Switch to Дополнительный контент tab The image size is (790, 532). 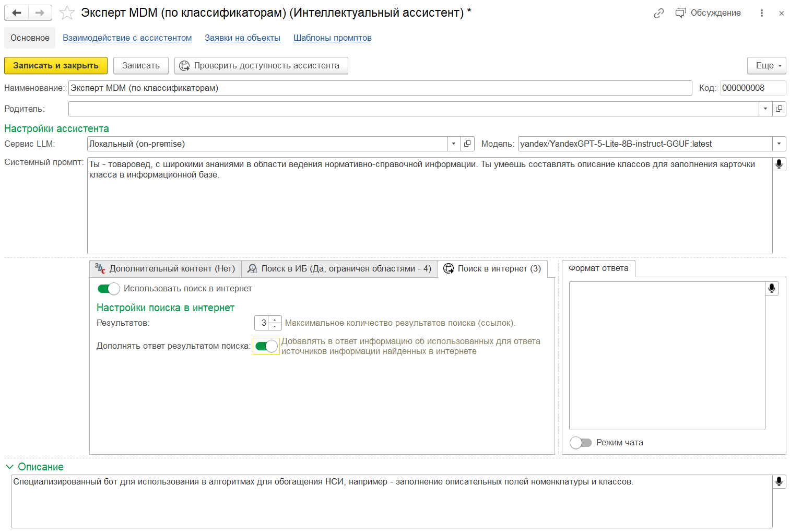pos(165,268)
